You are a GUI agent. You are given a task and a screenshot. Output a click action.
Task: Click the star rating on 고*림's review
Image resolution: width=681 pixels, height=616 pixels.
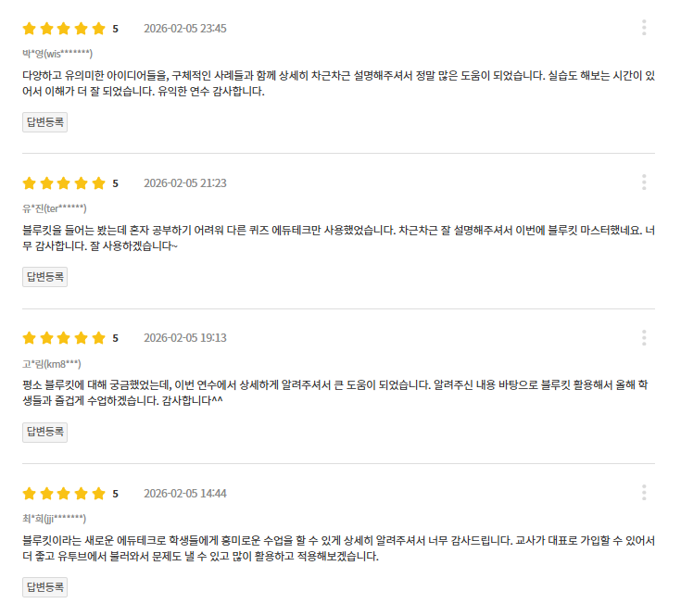coord(64,338)
